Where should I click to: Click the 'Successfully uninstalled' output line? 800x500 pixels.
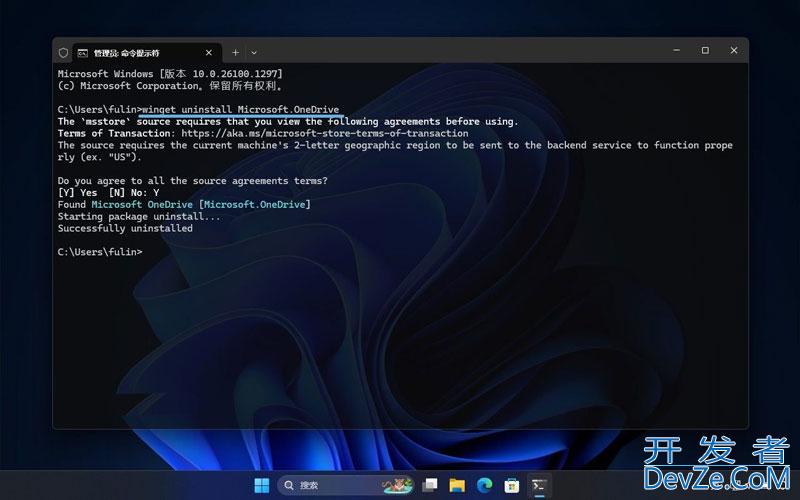pyautogui.click(x=125, y=228)
